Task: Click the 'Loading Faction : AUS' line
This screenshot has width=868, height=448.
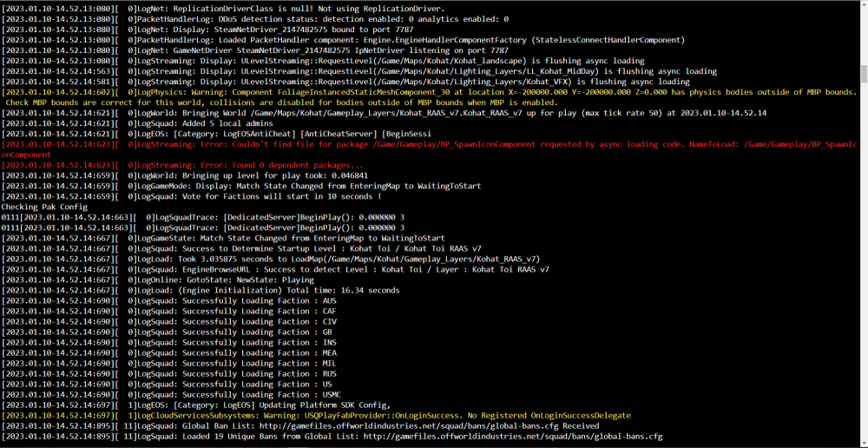Action: [169, 300]
